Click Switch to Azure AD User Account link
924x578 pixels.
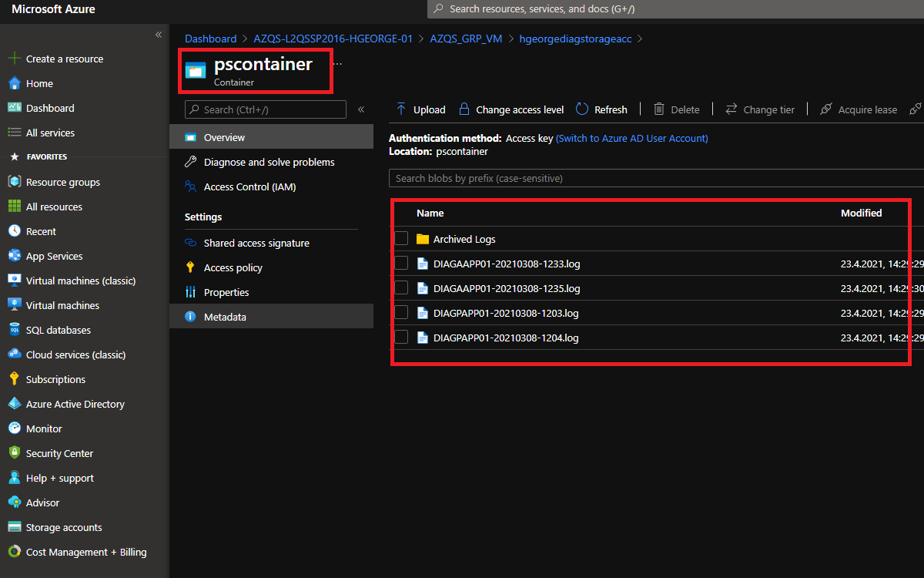[x=631, y=139]
